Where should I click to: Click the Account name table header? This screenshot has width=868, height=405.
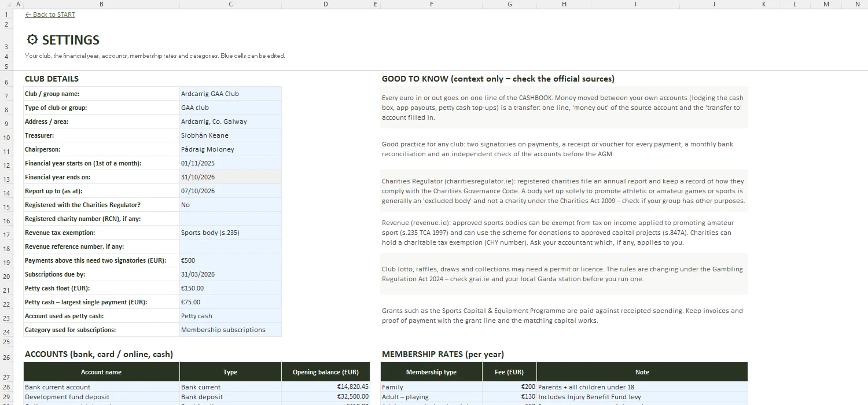click(x=101, y=372)
